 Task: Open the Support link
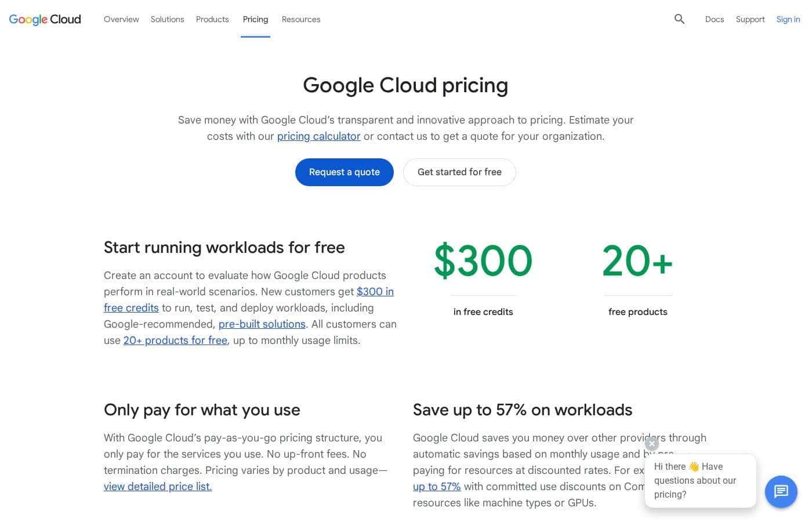point(750,19)
